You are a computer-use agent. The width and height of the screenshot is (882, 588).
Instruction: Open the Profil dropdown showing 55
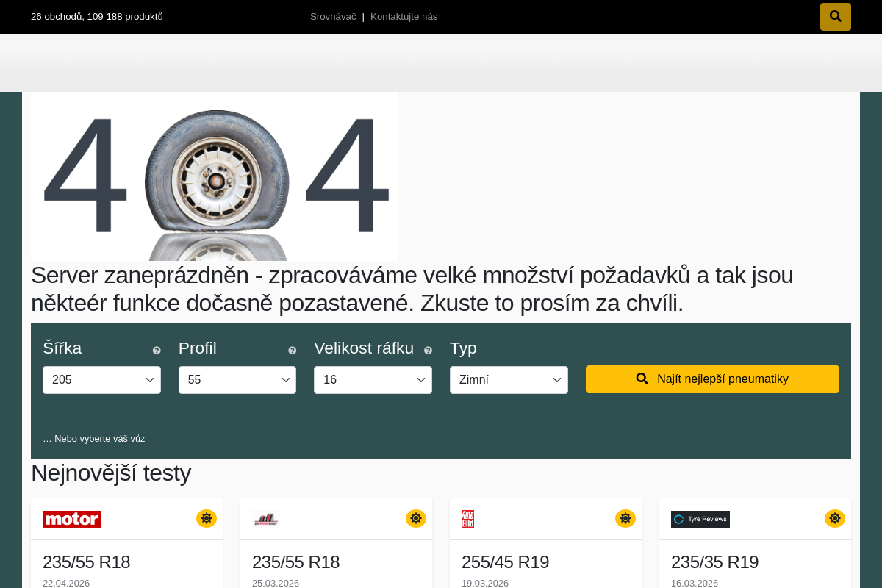pos(237,380)
